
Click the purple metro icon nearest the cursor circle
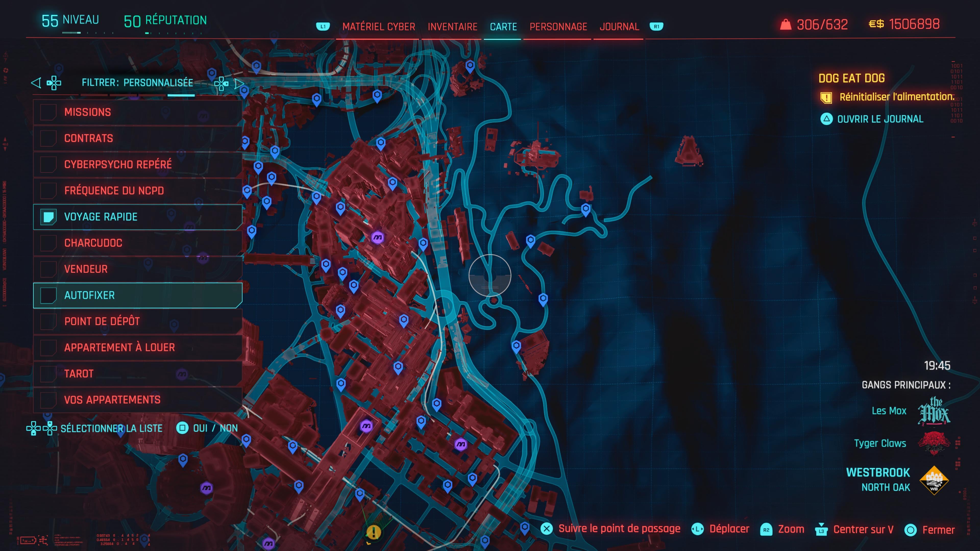(377, 238)
